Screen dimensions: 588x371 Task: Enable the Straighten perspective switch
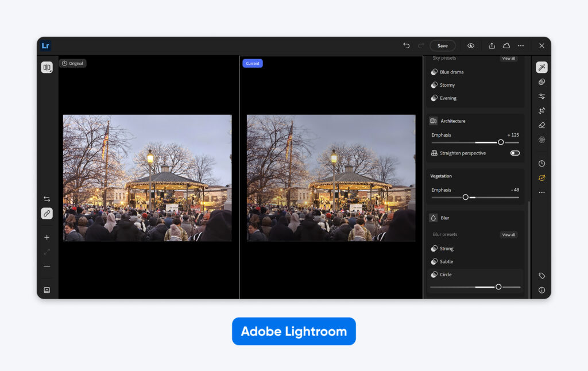515,153
